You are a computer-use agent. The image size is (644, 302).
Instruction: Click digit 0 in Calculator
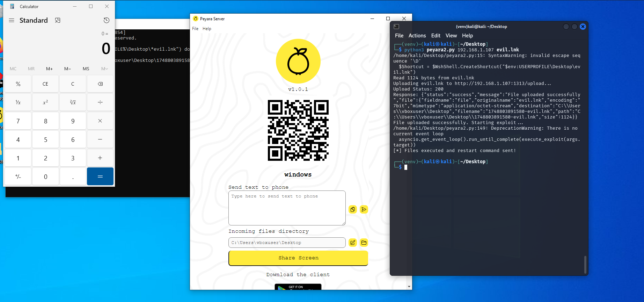tap(45, 177)
